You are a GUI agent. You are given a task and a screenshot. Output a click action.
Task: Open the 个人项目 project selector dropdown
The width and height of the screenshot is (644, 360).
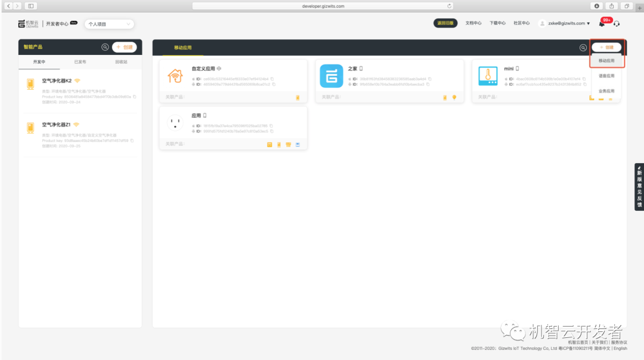pos(109,23)
